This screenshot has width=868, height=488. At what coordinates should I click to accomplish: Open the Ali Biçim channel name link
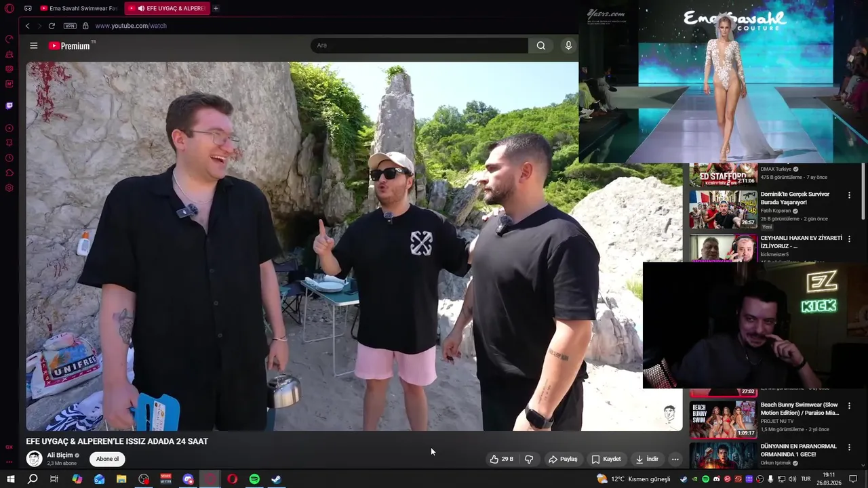point(60,455)
